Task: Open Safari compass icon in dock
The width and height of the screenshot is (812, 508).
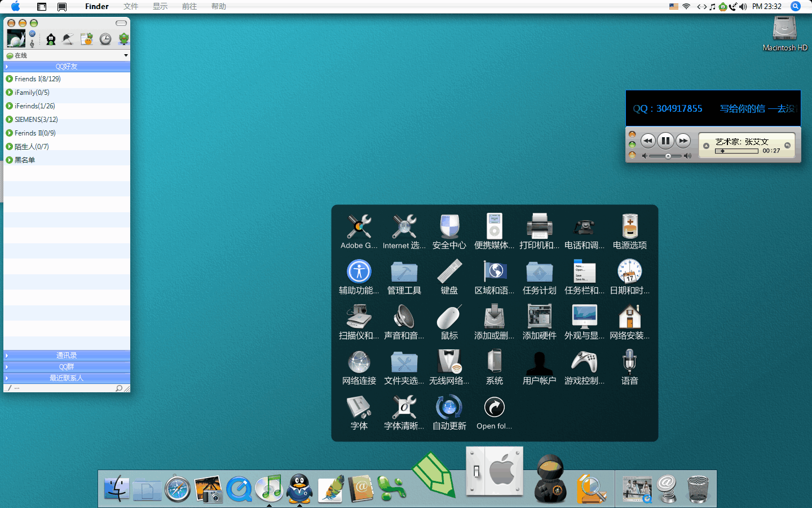Action: (178, 489)
